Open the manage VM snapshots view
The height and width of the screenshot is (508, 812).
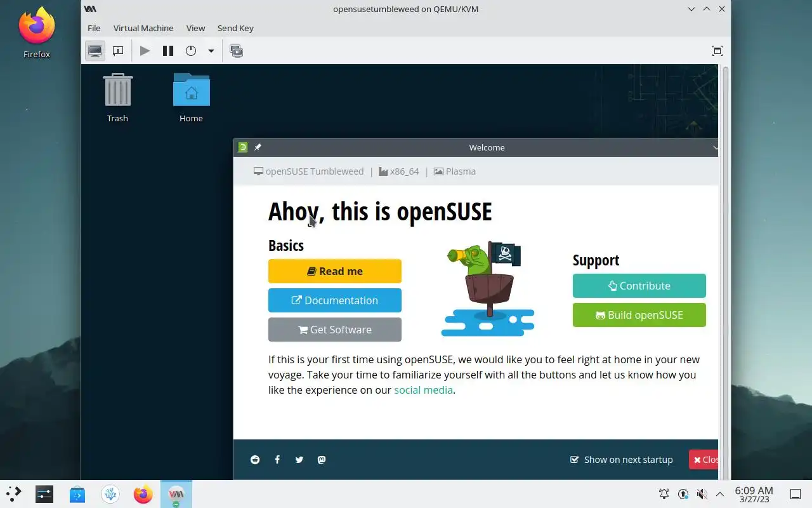pyautogui.click(x=237, y=51)
